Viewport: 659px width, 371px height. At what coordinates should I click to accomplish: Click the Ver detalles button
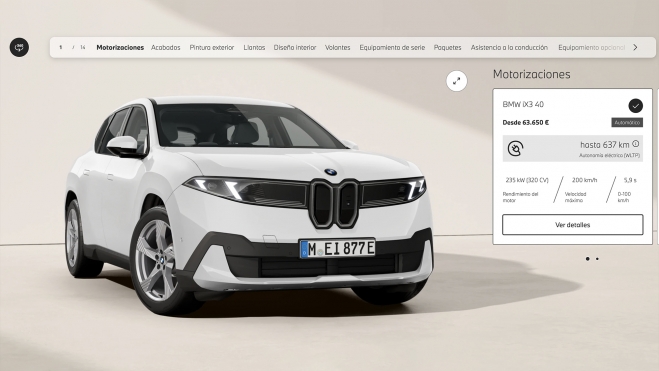coord(572,225)
